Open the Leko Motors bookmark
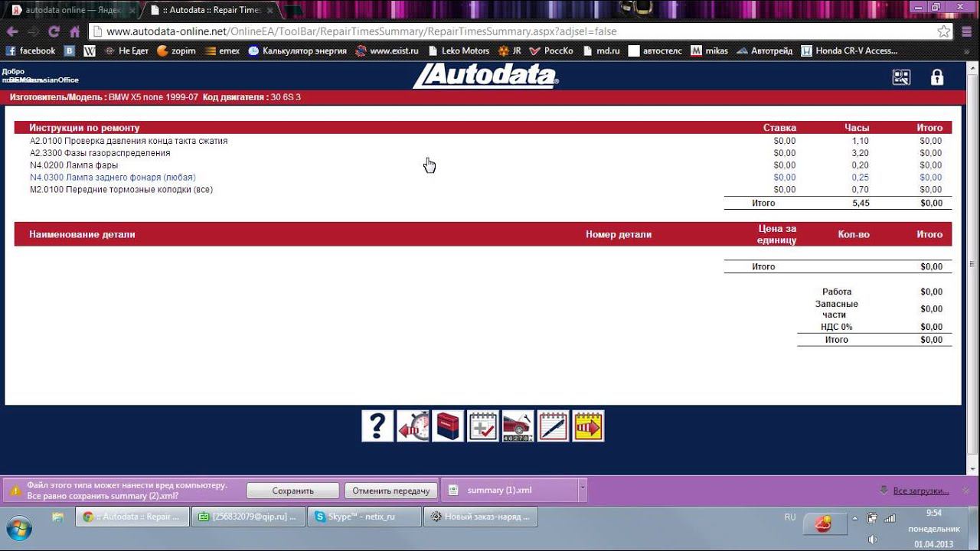 coord(459,51)
